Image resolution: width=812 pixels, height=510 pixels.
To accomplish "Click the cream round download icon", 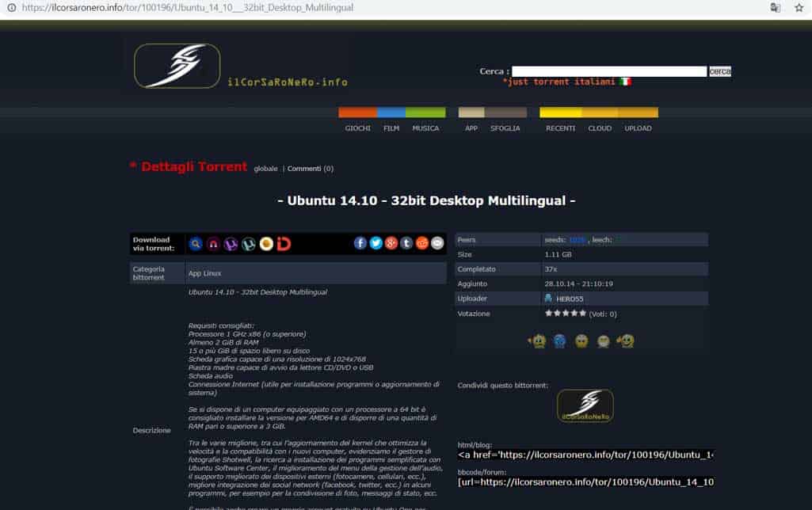I will 266,244.
